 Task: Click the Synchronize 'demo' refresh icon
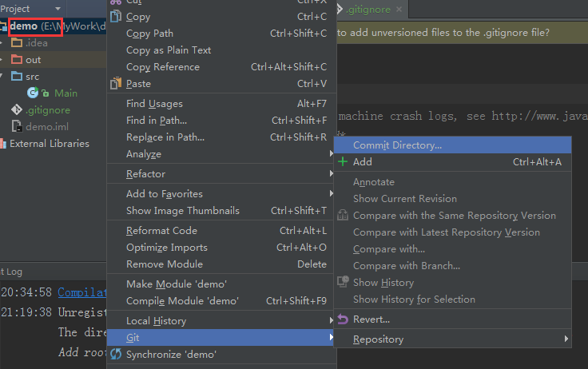(115, 354)
